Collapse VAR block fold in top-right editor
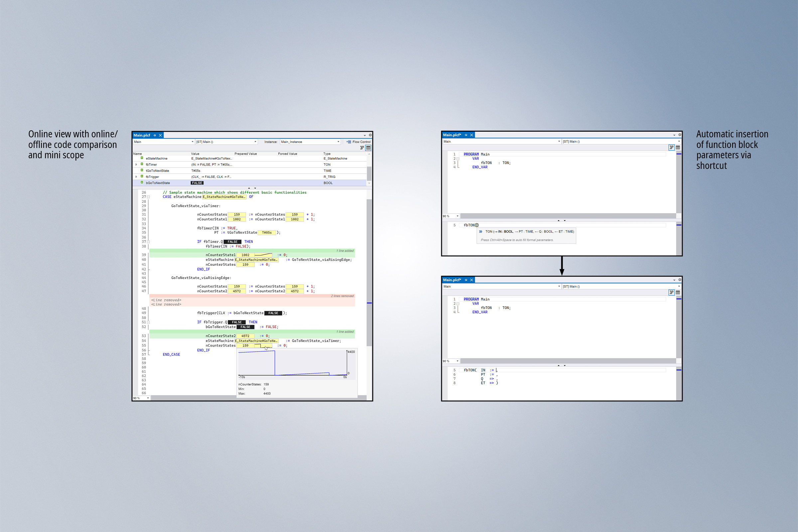 (x=458, y=159)
